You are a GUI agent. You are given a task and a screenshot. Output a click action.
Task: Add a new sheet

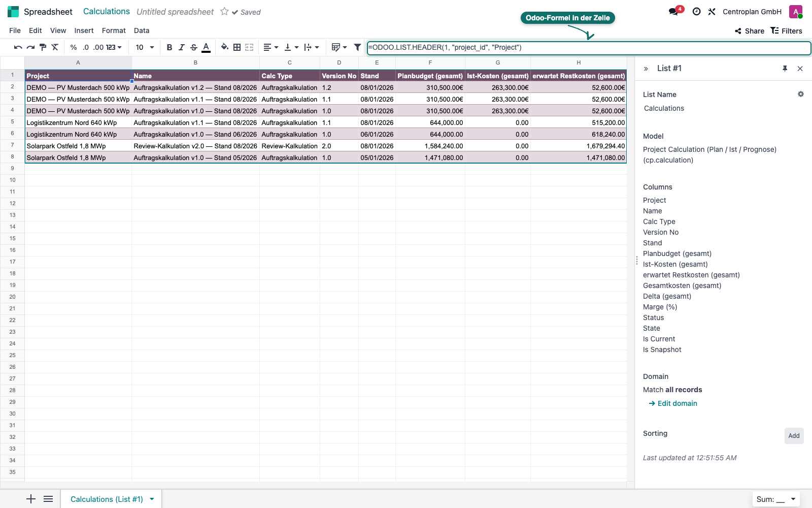tap(31, 499)
